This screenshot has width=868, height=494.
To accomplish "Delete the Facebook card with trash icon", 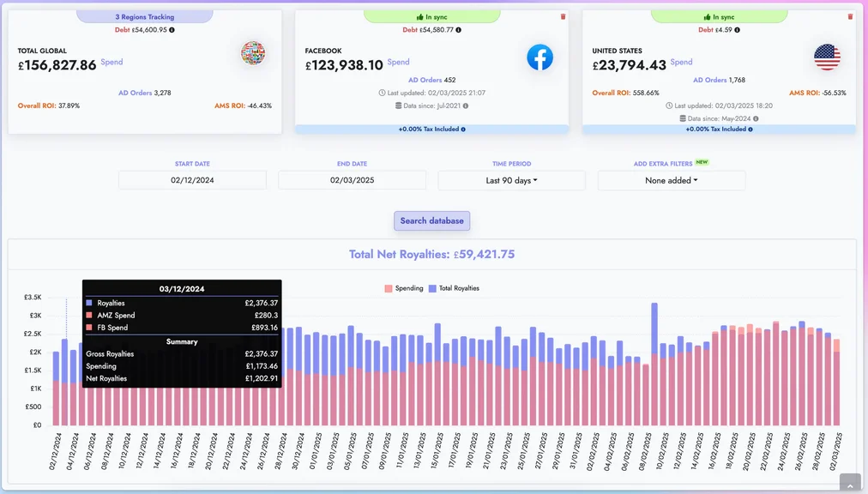I will (563, 16).
